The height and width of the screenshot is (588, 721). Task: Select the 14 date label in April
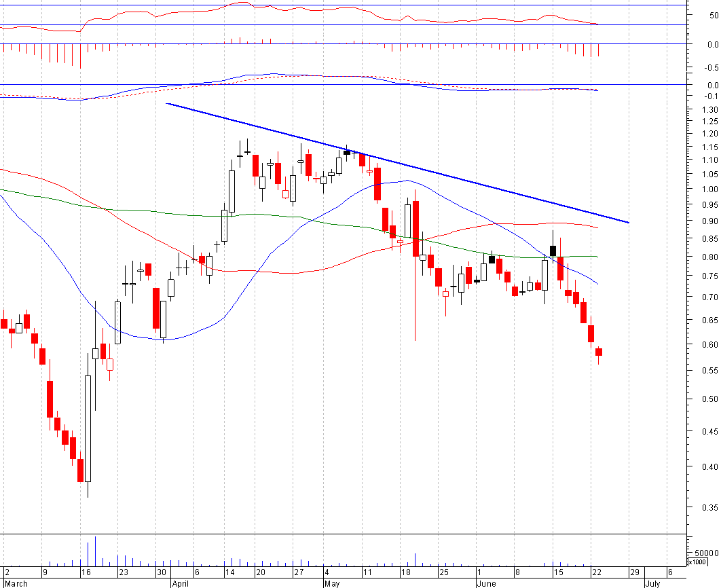click(x=229, y=572)
